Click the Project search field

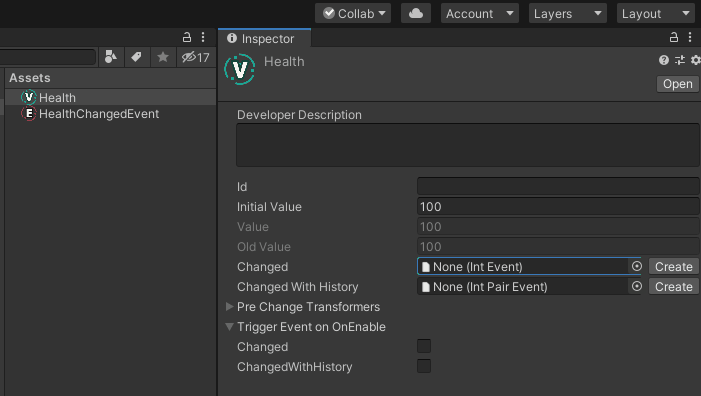(48, 57)
